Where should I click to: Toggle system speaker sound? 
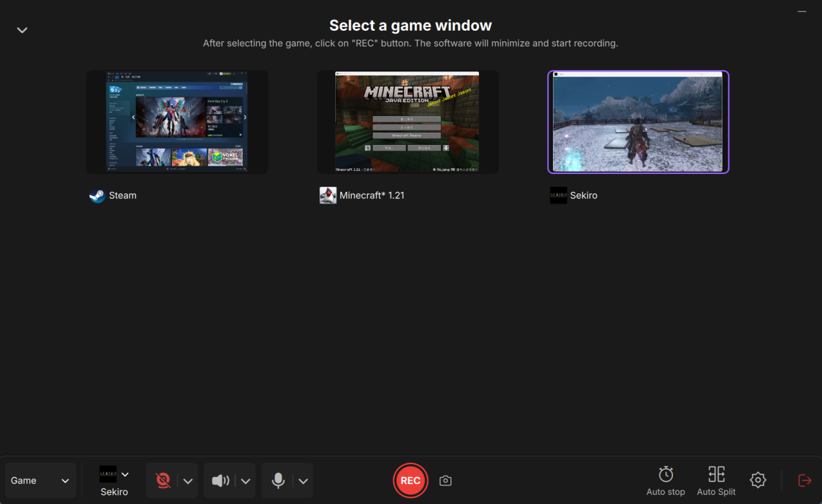pos(220,481)
